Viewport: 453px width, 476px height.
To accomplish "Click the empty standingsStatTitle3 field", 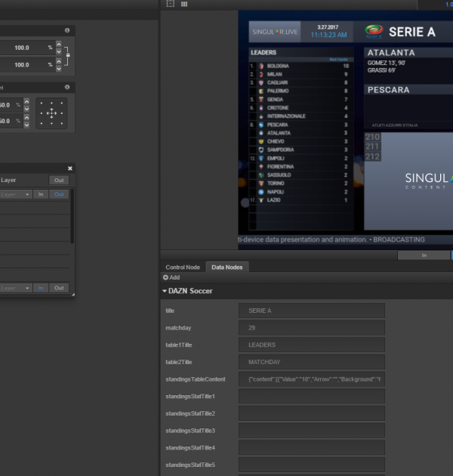I will point(312,431).
